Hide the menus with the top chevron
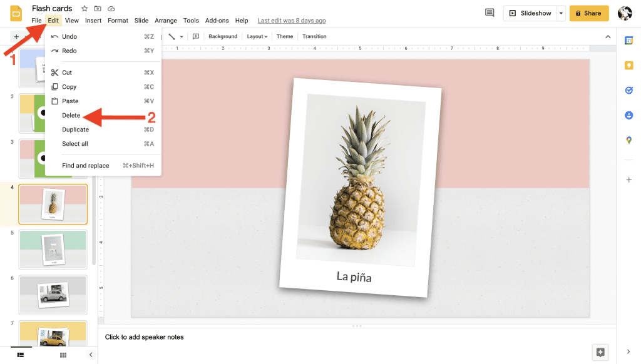 [x=607, y=37]
